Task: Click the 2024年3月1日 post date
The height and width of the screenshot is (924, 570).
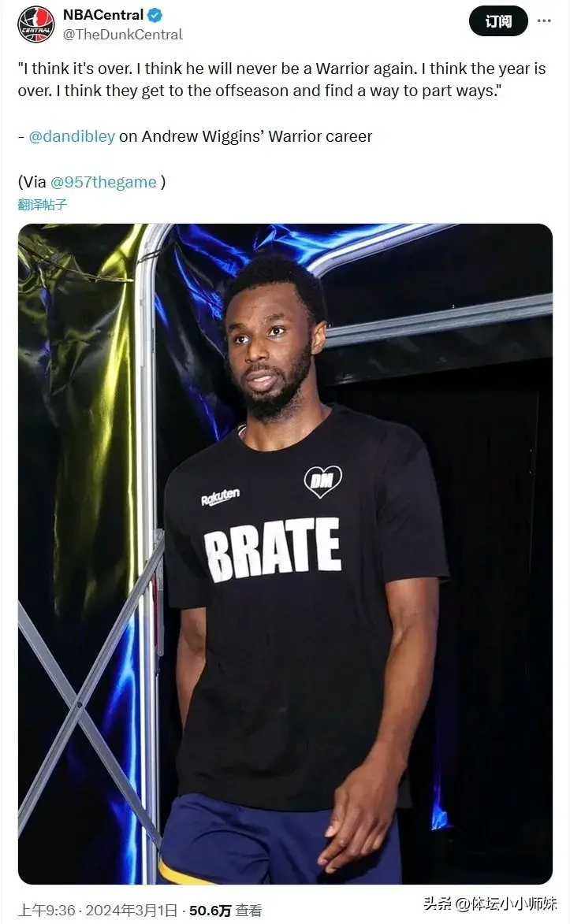Action: [131, 911]
